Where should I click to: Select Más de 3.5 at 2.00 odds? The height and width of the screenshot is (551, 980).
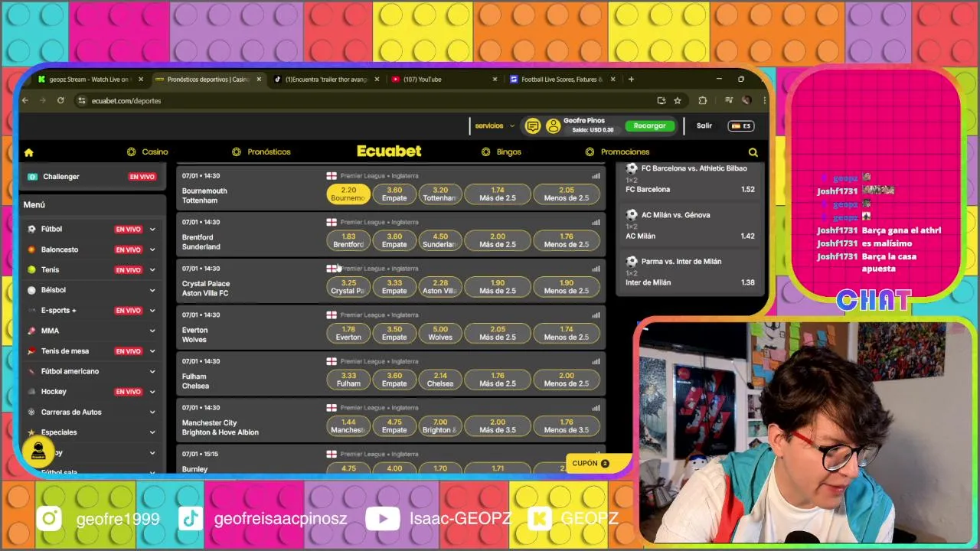tap(498, 426)
